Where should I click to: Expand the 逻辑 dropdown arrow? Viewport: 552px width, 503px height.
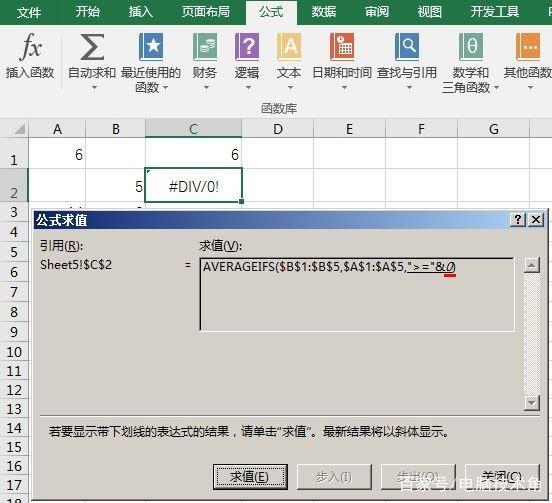point(248,87)
